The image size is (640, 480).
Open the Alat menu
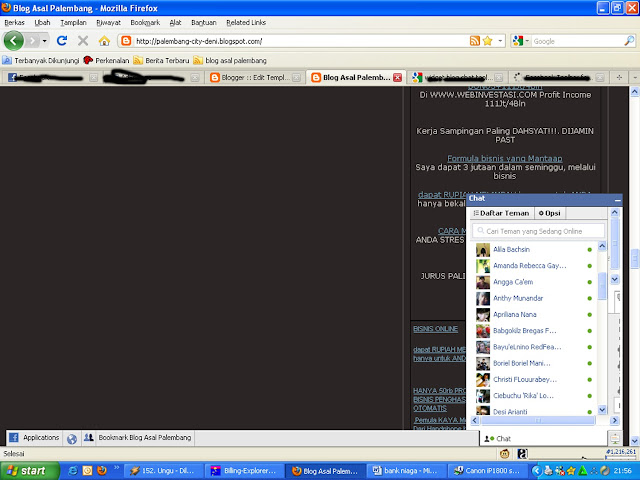coord(176,22)
